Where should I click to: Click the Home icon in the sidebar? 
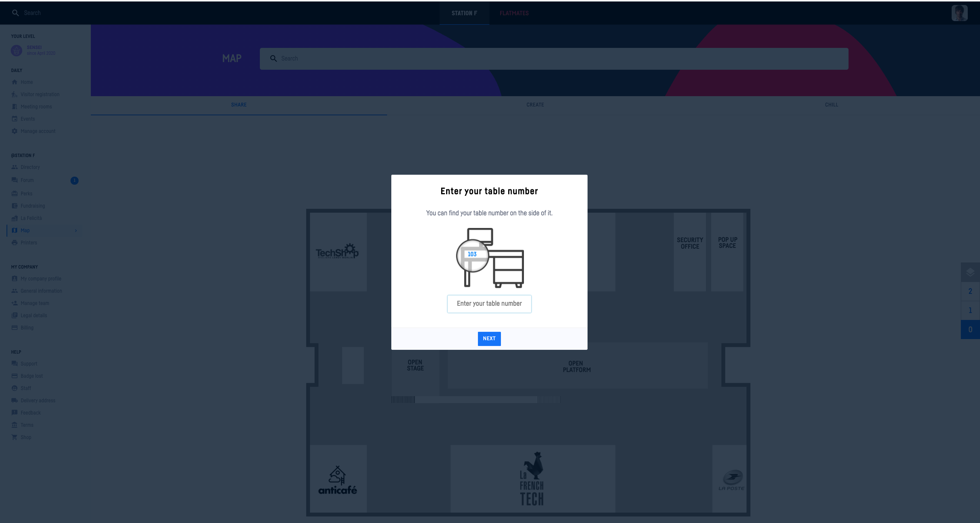[15, 82]
